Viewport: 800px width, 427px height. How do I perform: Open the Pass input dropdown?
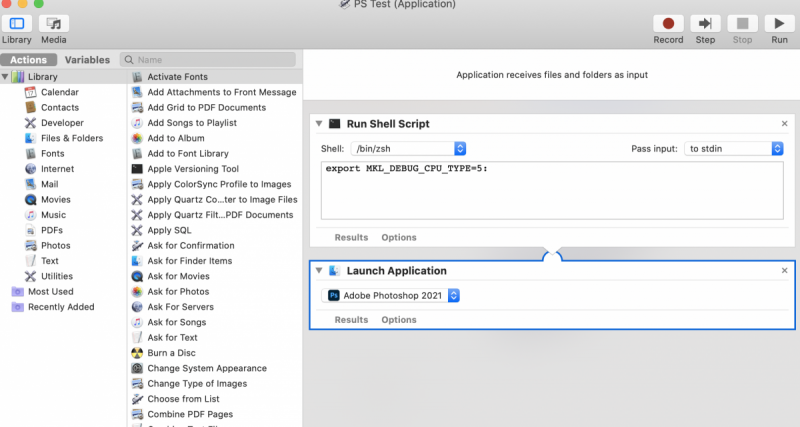[x=734, y=148]
